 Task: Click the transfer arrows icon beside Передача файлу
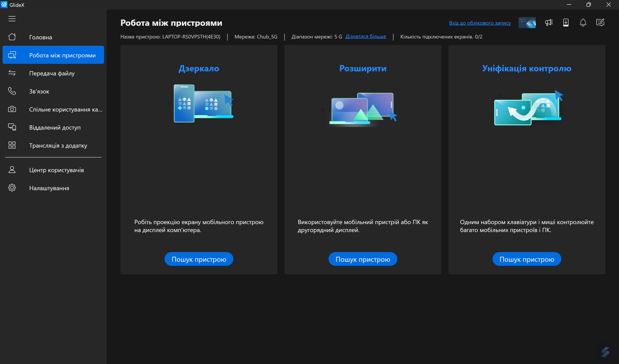[x=12, y=73]
